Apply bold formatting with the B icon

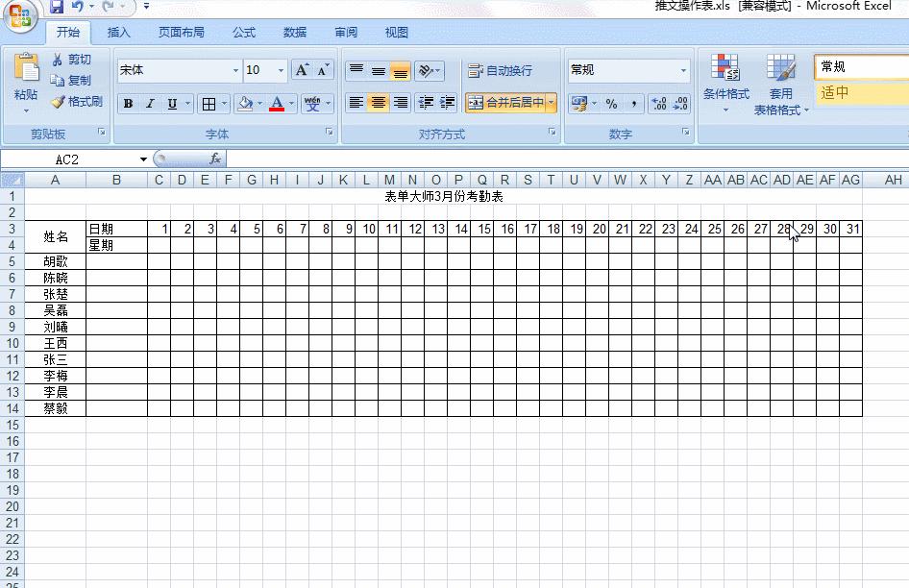coord(128,104)
